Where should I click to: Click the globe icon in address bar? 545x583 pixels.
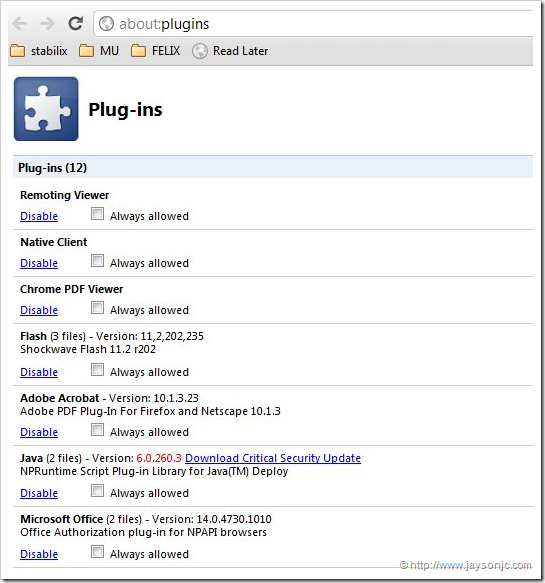click(x=106, y=24)
